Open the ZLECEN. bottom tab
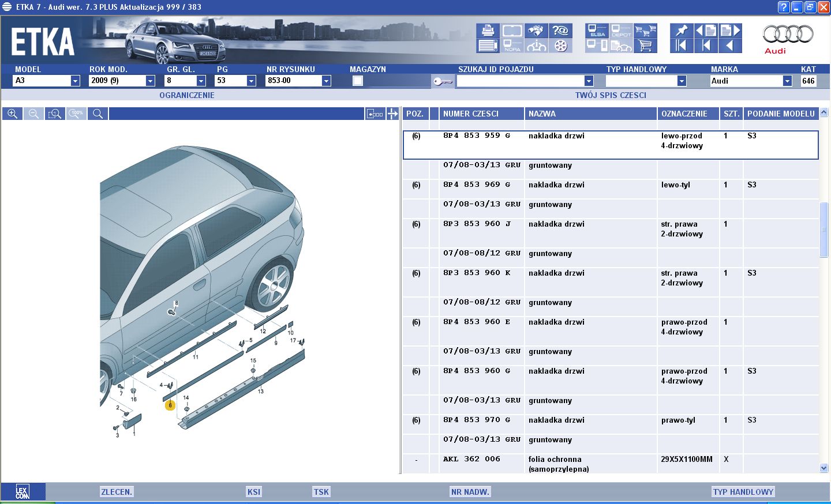The image size is (831, 504). pos(117,492)
